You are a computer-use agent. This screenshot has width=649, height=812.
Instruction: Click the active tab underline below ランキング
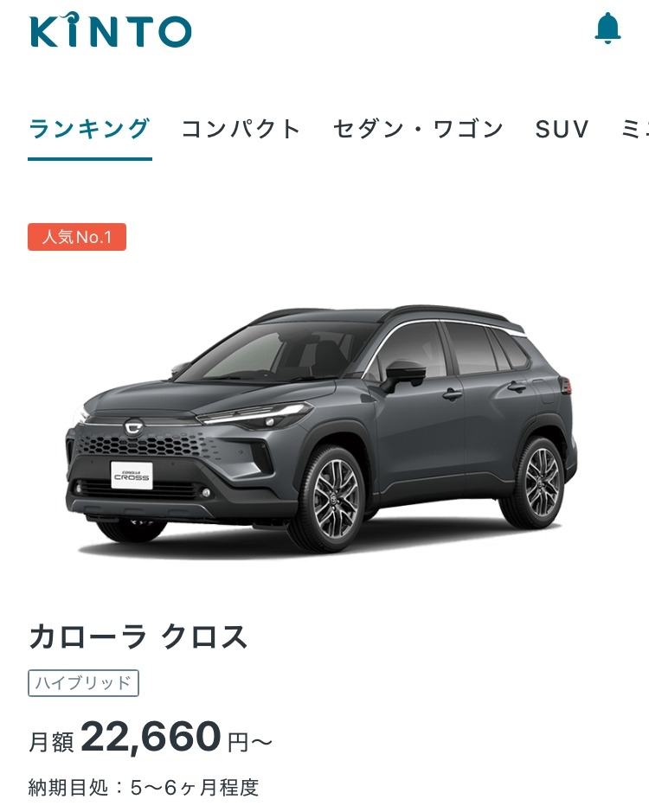pyautogui.click(x=90, y=159)
